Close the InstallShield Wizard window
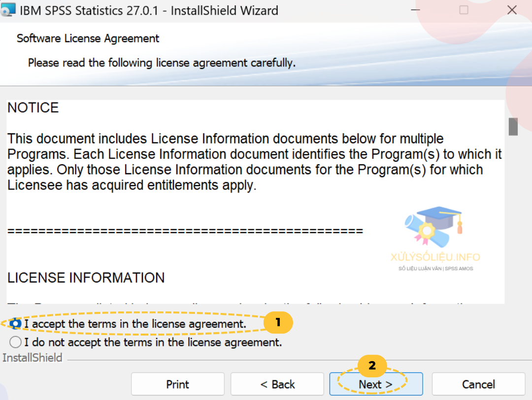This screenshot has height=400, width=532. pyautogui.click(x=512, y=10)
